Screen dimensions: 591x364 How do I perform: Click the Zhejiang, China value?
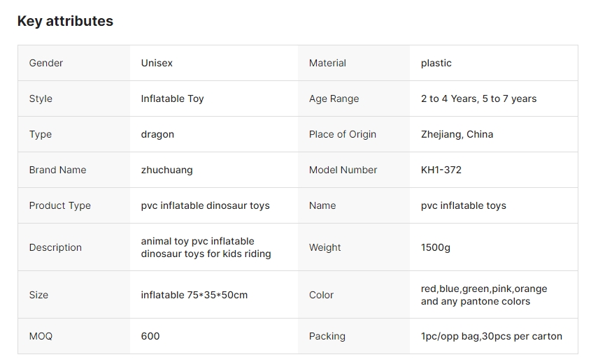click(x=457, y=134)
